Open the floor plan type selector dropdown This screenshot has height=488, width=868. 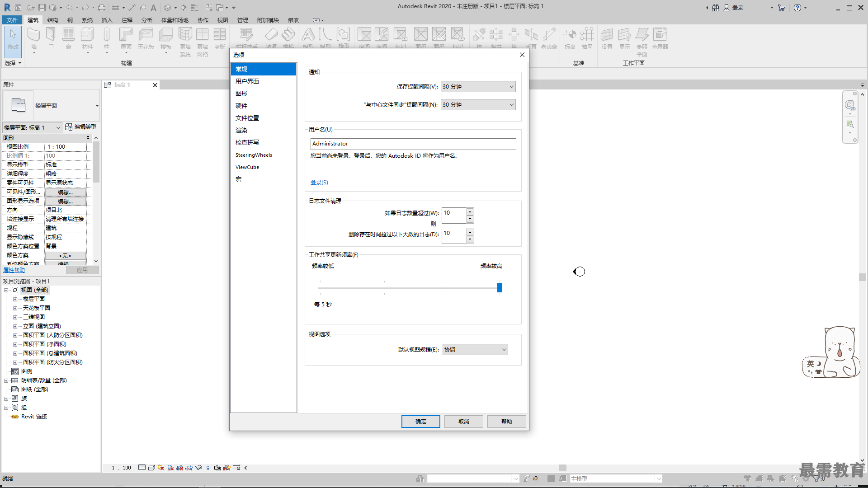52,105
